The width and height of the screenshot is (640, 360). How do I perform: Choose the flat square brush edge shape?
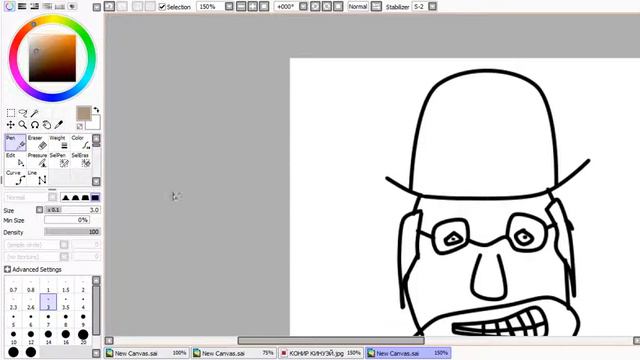[95, 198]
